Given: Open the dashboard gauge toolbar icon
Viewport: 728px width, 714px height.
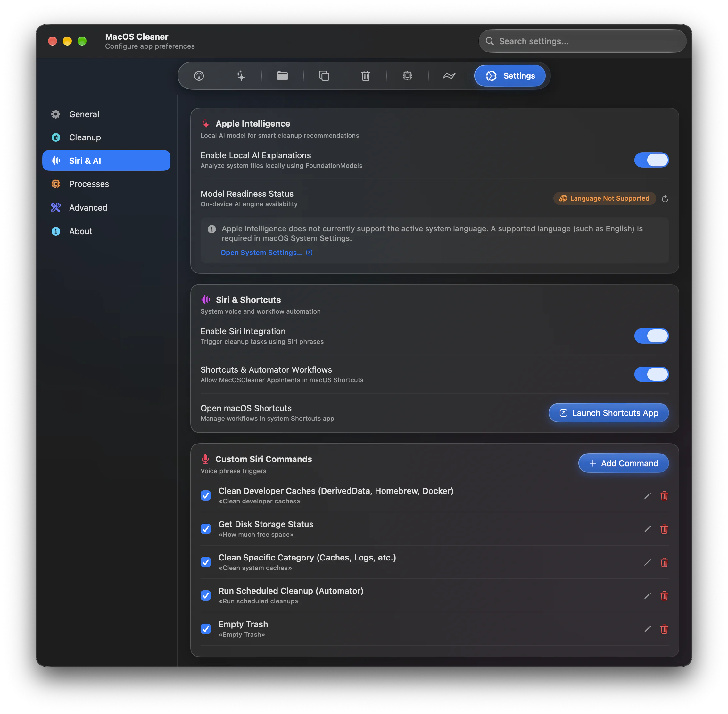Looking at the screenshot, I should (199, 76).
